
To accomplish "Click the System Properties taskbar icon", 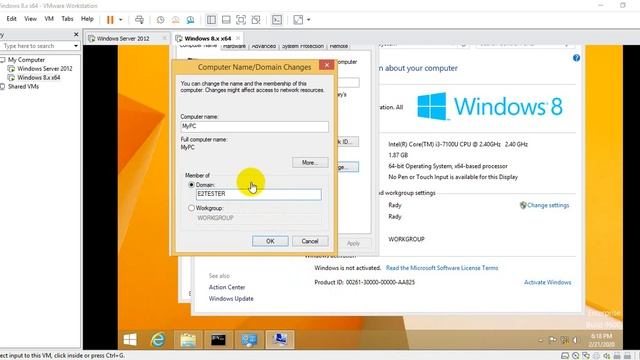I will pyautogui.click(x=280, y=340).
